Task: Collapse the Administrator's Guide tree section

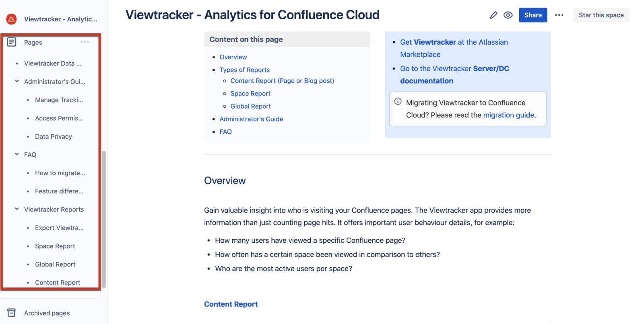Action: tap(17, 81)
